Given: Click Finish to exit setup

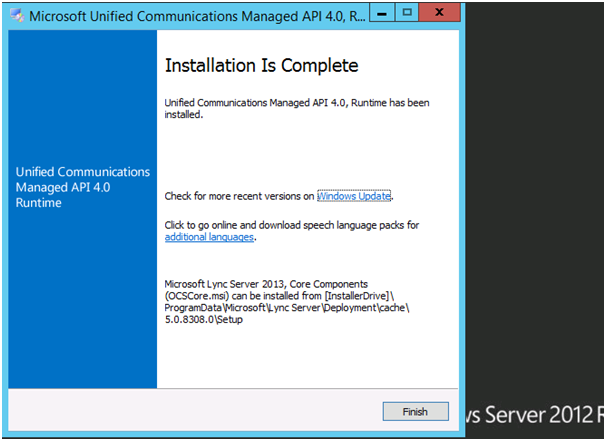Looking at the screenshot, I should pyautogui.click(x=415, y=412).
